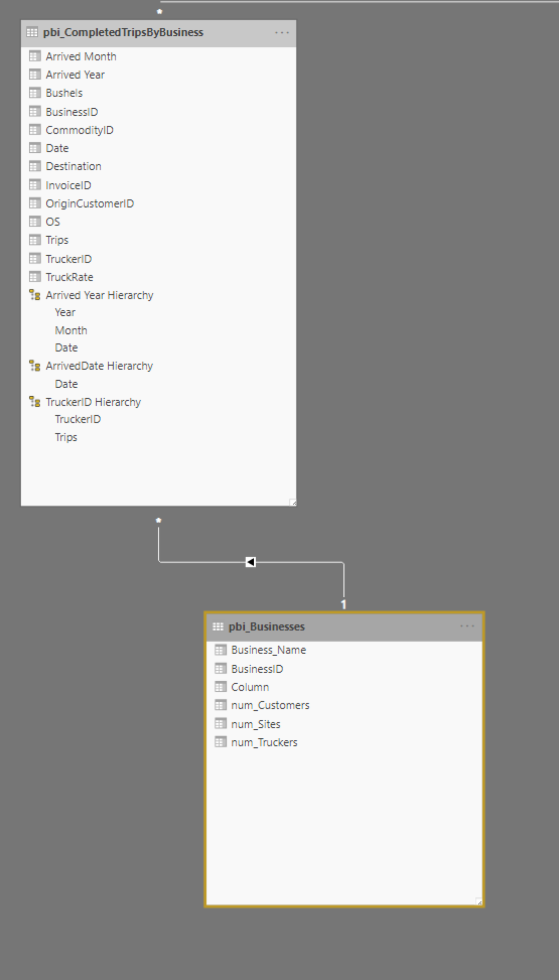Select Month level in Arrived Year Hierarchy
559x980 pixels.
click(71, 330)
